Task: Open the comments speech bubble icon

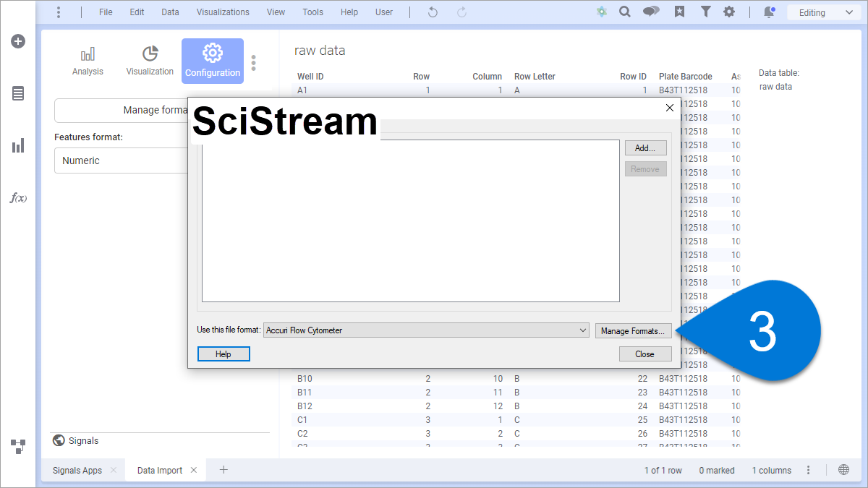Action: (x=651, y=12)
